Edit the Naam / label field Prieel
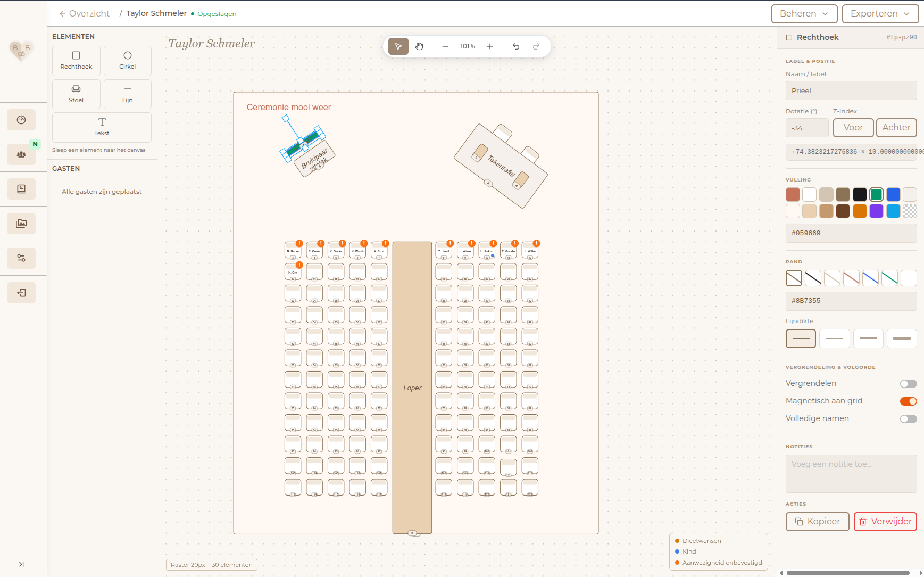This screenshot has width=924, height=577. pos(851,90)
